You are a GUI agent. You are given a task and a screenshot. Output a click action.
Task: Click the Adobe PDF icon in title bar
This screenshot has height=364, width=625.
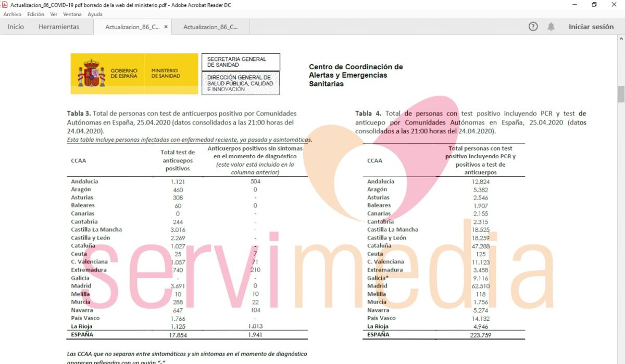click(x=5, y=4)
